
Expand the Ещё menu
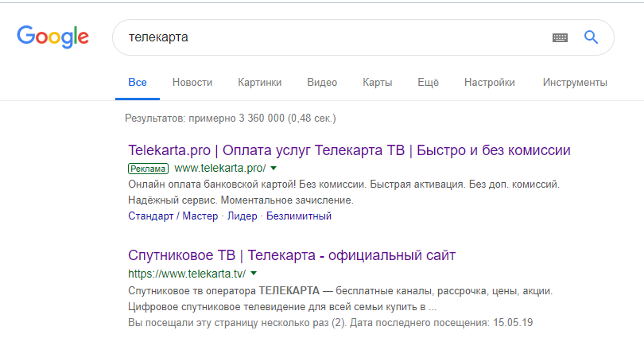428,82
